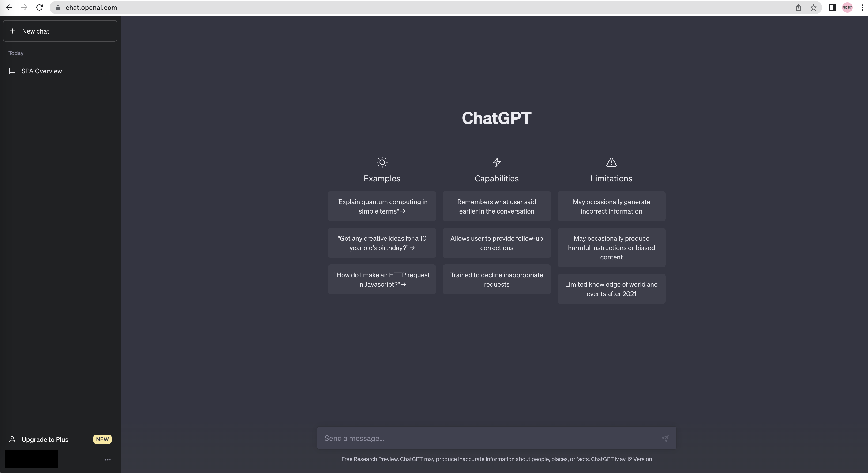Click the plus icon beside New chat
The width and height of the screenshot is (868, 473).
click(13, 31)
